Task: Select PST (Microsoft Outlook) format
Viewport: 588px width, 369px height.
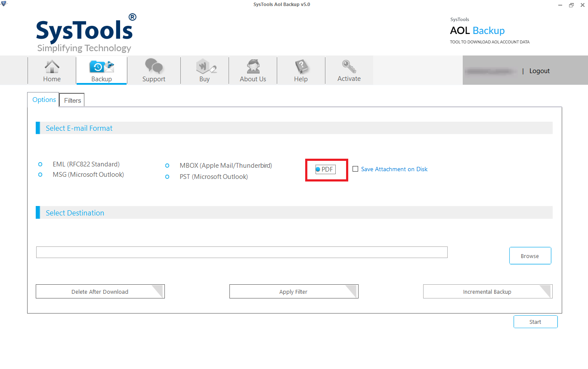Action: coord(167,177)
